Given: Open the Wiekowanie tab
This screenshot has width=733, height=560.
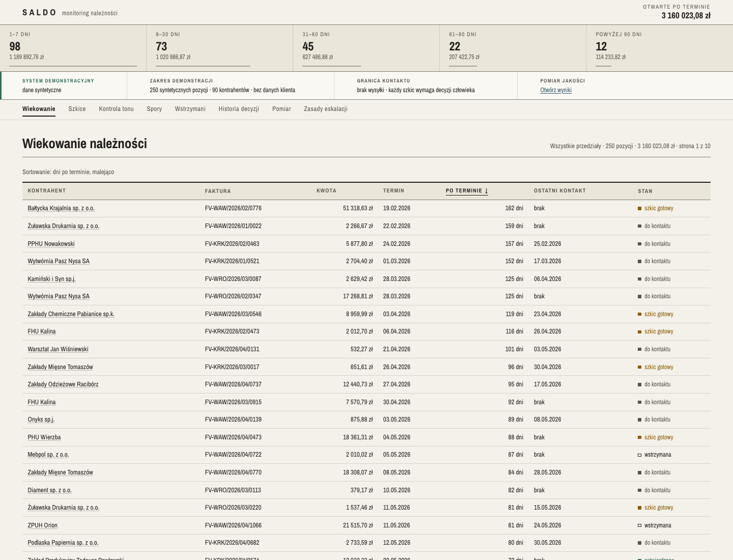Looking at the screenshot, I should point(39,109).
